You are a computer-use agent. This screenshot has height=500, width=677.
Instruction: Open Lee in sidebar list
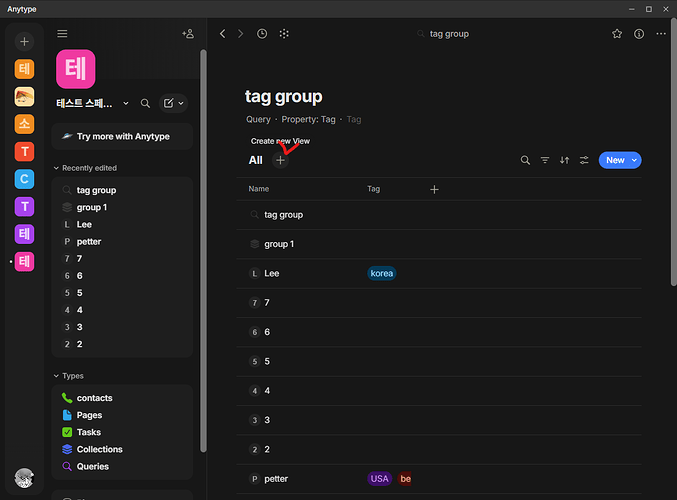click(x=122, y=225)
